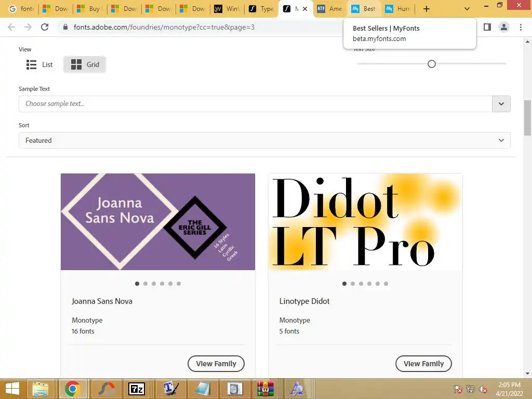Click the Action Center flag tray icon

458,389
